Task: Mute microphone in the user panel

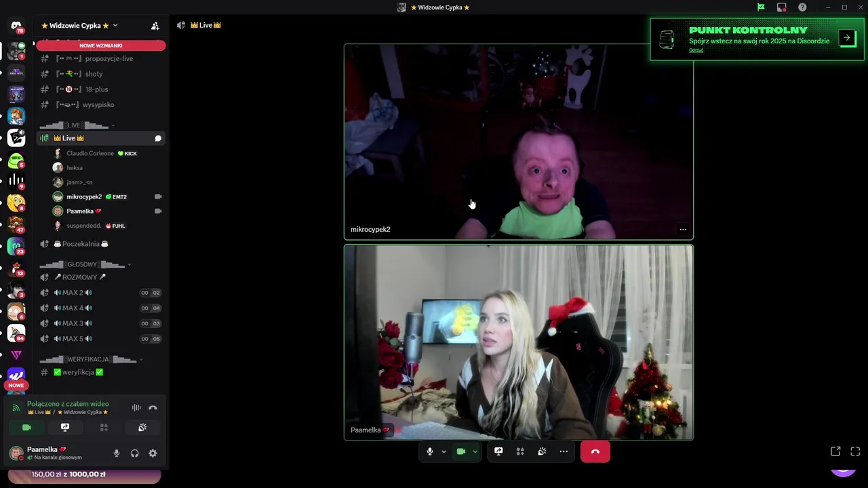Action: tap(117, 453)
